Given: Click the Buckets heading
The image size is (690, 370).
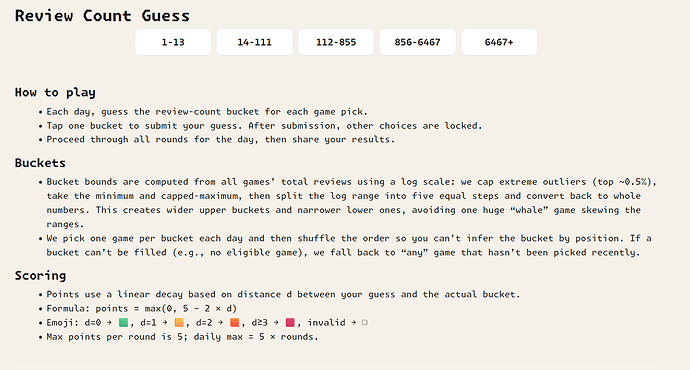Looking at the screenshot, I should coord(40,163).
